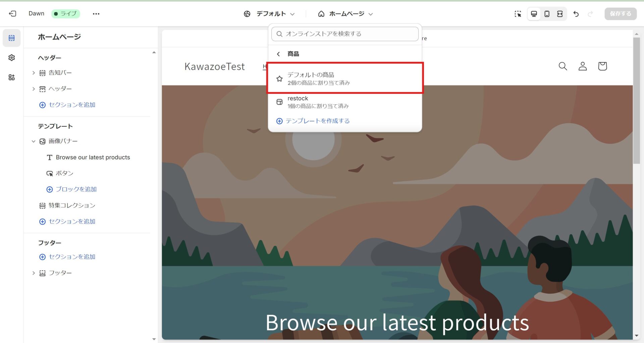
Task: Select the restock template entry
Action: pyautogui.click(x=345, y=102)
